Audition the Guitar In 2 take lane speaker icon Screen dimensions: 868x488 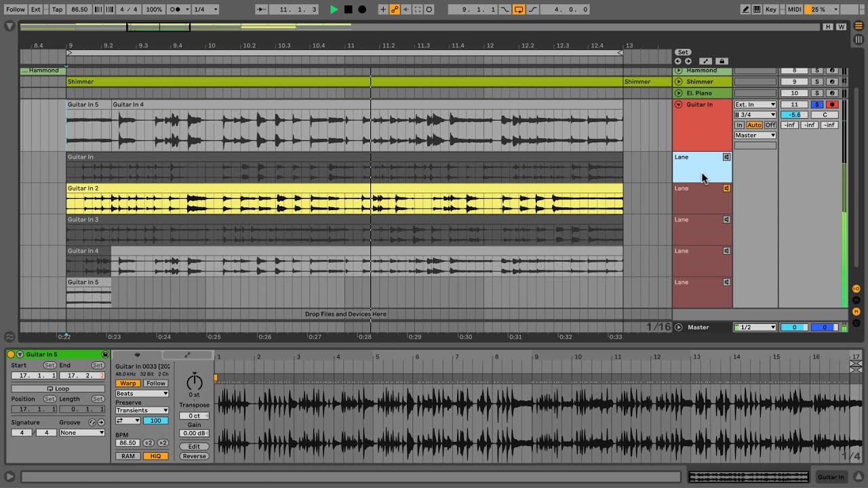point(726,188)
